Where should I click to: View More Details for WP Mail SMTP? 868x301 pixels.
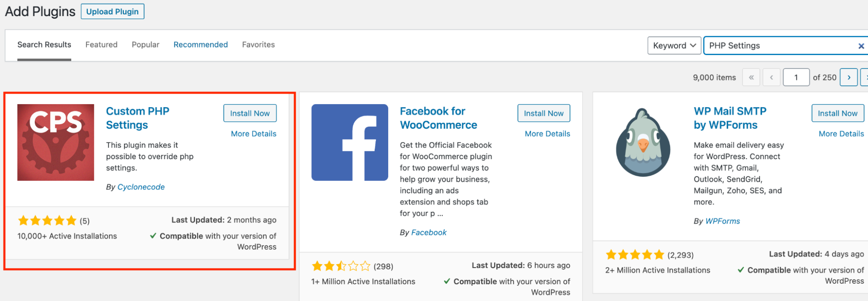[x=841, y=134]
